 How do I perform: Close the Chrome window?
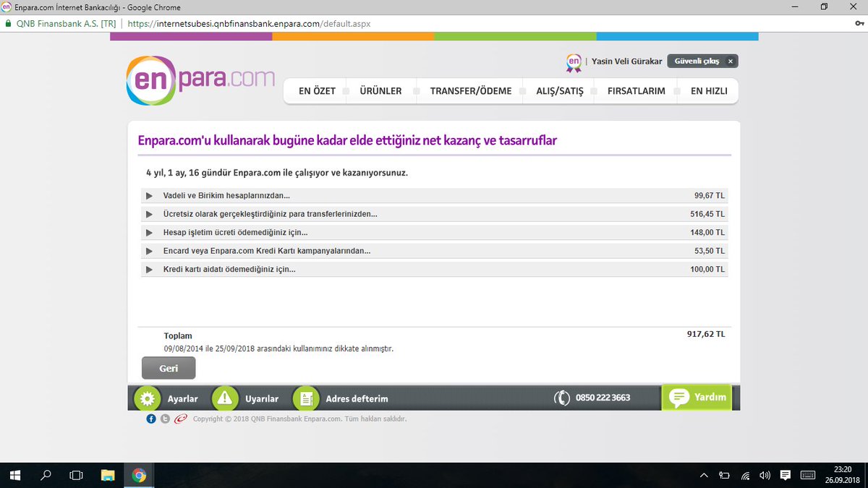click(x=854, y=7)
